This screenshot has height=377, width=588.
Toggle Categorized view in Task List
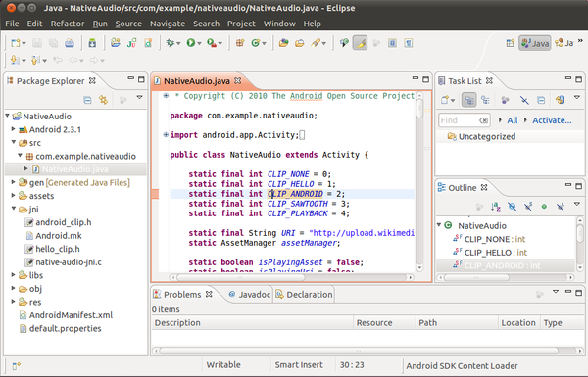point(469,100)
